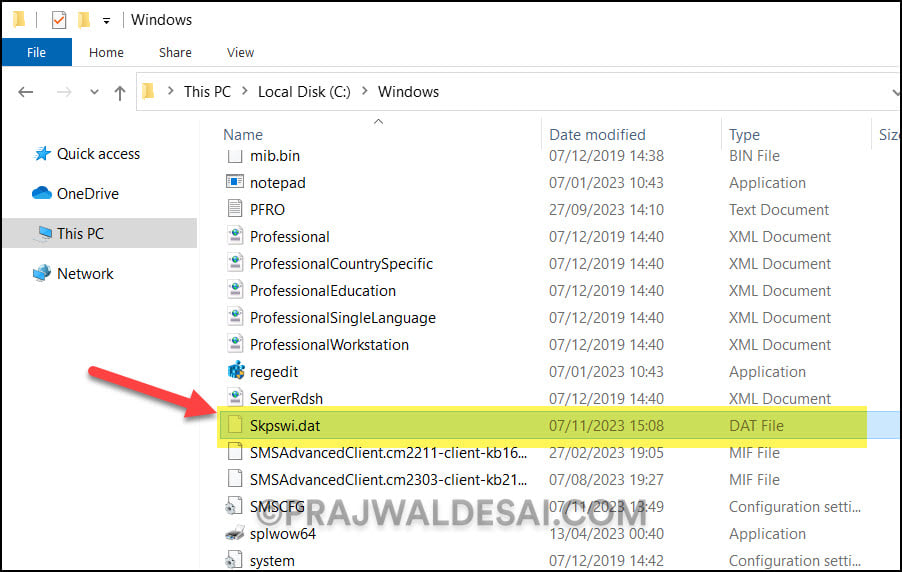Select the file named system
The width and height of the screenshot is (902, 572).
click(272, 561)
